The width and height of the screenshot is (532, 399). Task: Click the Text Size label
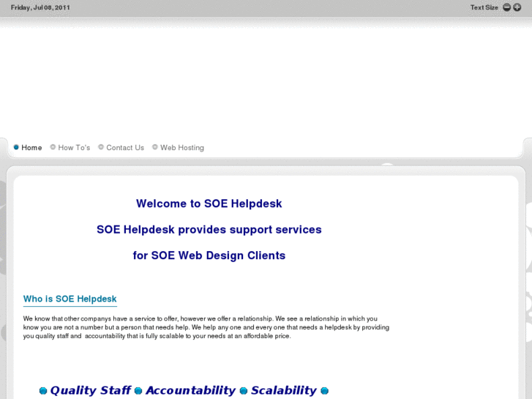point(484,7)
